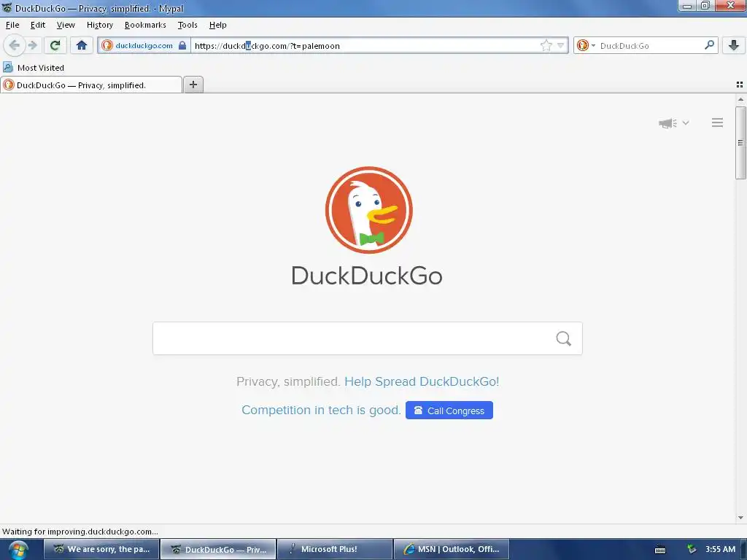
Task: Open the Windows Start button
Action: tap(18, 550)
